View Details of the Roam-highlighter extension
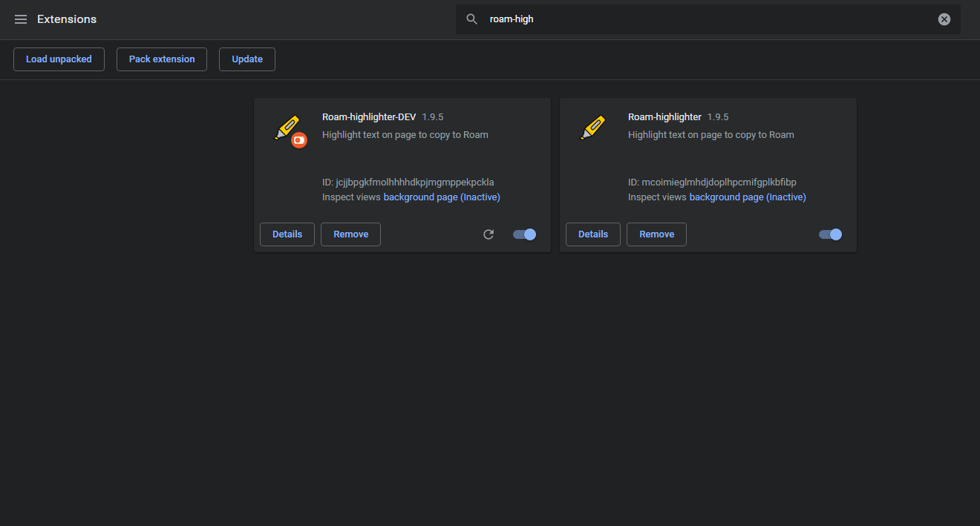The height and width of the screenshot is (526, 980). click(x=593, y=234)
